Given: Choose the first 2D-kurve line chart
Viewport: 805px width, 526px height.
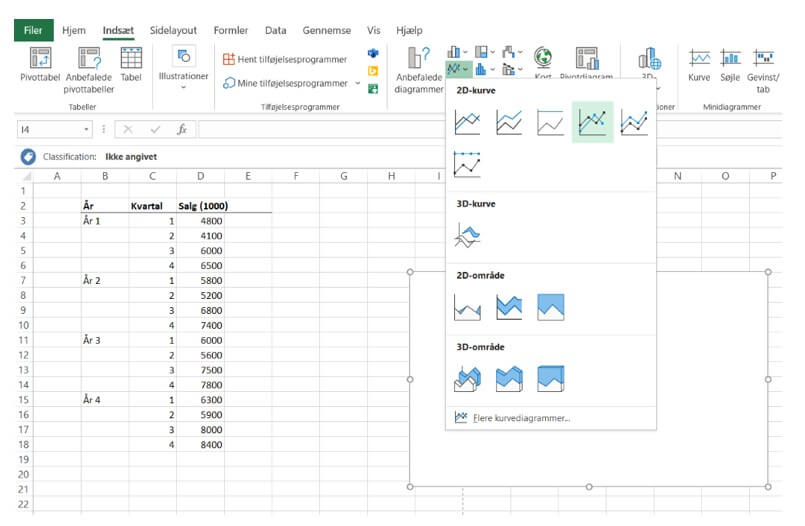Looking at the screenshot, I should 467,122.
